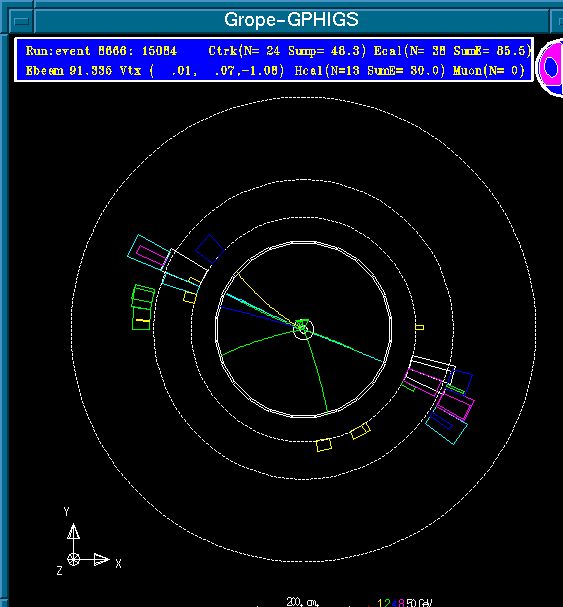This screenshot has width=563, height=607.
Task: Click the X axis arrow of coordinate indicator
Action: (x=102, y=559)
